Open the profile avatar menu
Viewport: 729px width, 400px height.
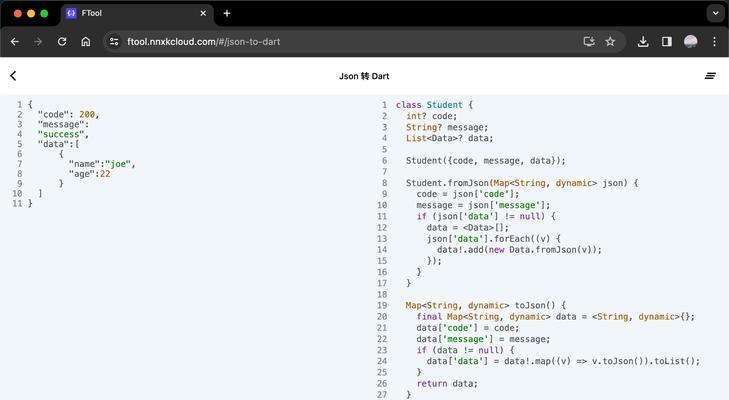click(x=691, y=42)
